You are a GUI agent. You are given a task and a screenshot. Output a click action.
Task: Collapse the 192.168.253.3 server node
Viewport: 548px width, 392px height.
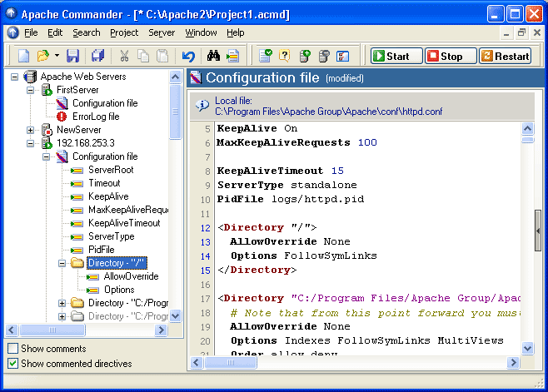coord(31,143)
